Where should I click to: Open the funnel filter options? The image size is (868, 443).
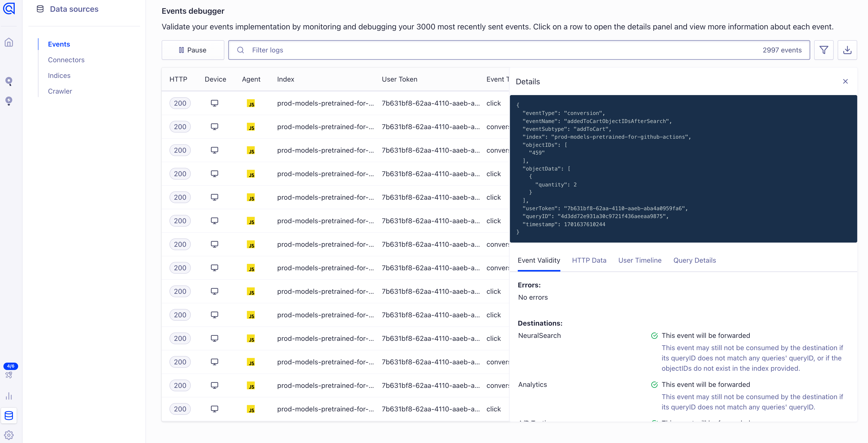[x=823, y=50]
